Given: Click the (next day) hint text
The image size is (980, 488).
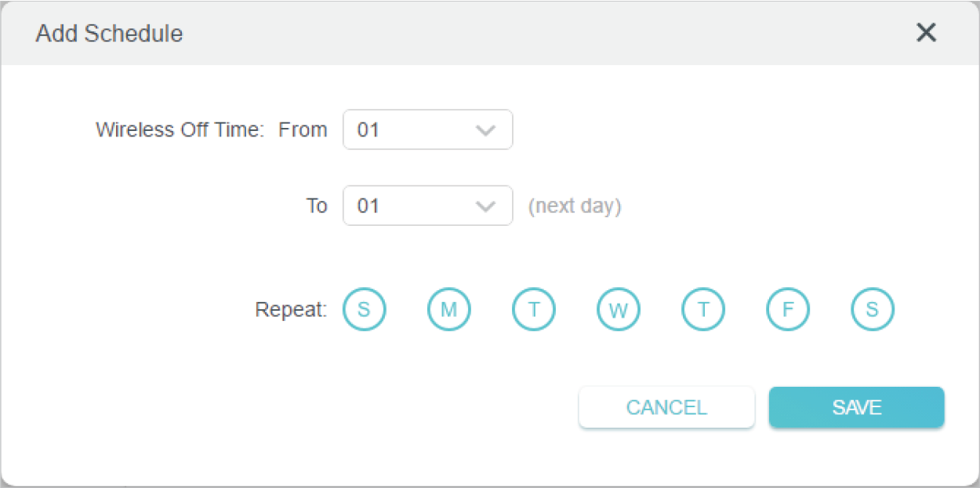Looking at the screenshot, I should click(x=574, y=206).
